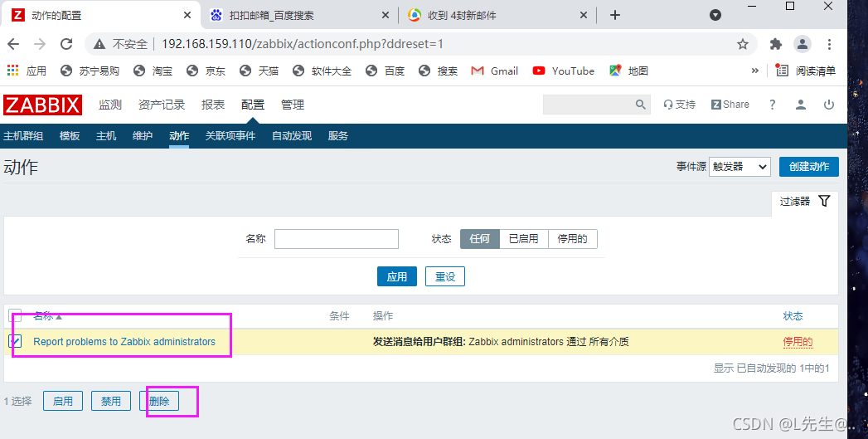Open the 资产记录 main menu
This screenshot has height=439, width=868.
click(x=162, y=105)
